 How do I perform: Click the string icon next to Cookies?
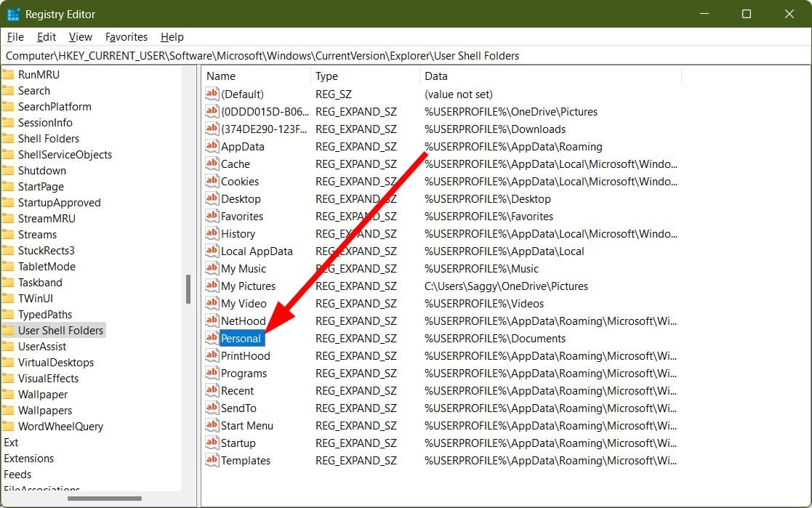point(212,181)
